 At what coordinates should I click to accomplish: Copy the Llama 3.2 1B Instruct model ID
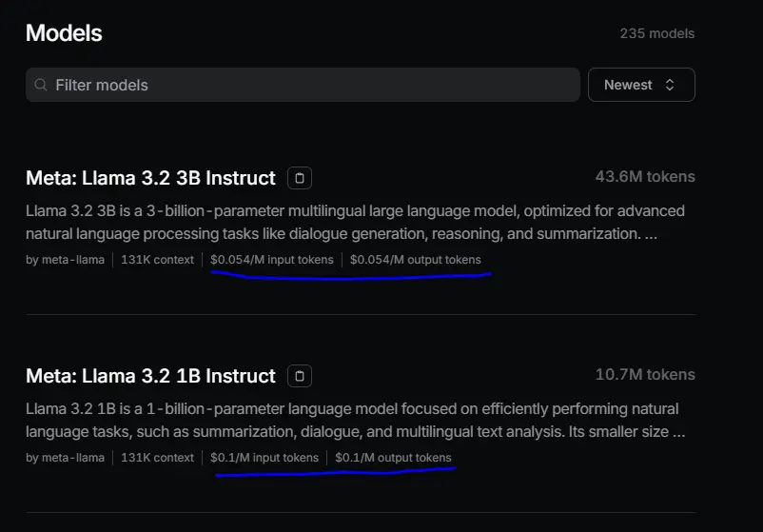click(x=300, y=376)
